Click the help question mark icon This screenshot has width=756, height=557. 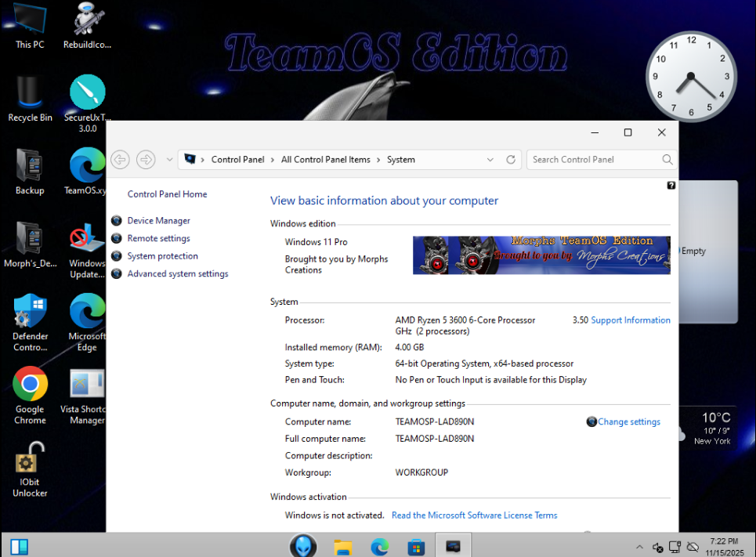pos(671,186)
